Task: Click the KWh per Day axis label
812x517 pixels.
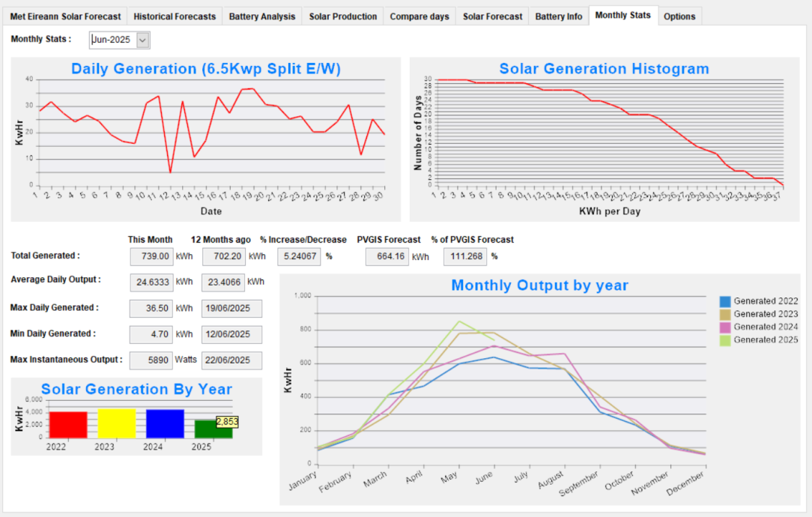Action: (610, 211)
